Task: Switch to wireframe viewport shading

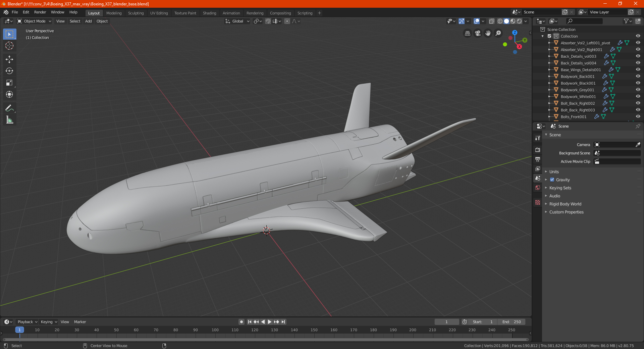Action: tap(500, 21)
